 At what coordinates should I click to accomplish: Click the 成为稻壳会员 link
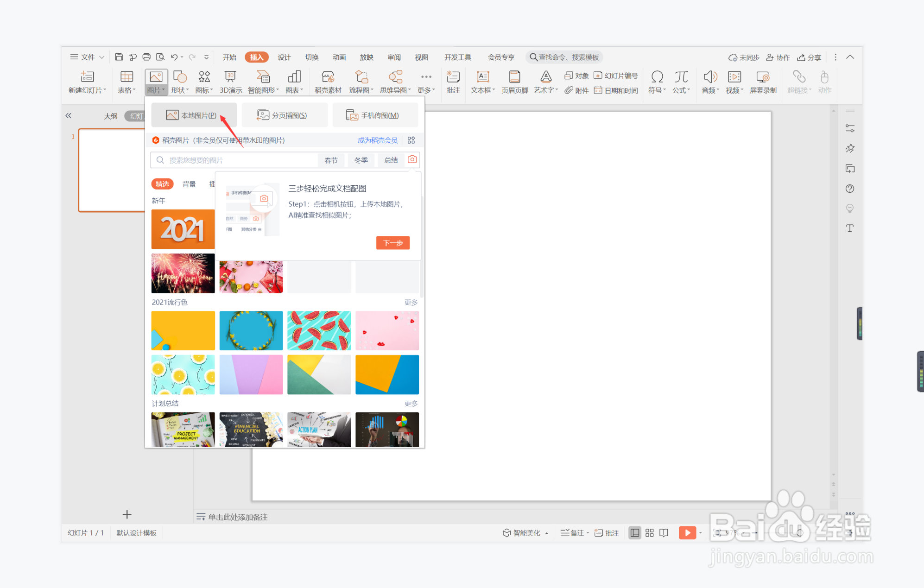pyautogui.click(x=377, y=140)
